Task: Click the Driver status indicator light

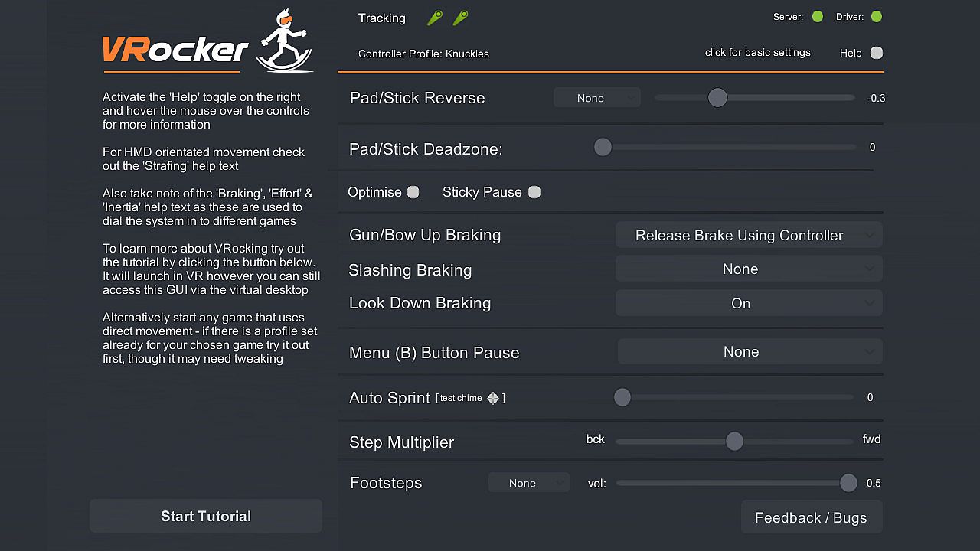Action: [877, 17]
